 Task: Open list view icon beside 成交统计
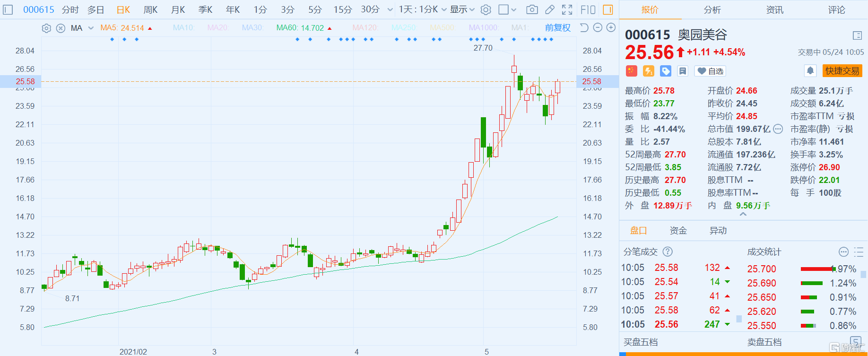[859, 252]
